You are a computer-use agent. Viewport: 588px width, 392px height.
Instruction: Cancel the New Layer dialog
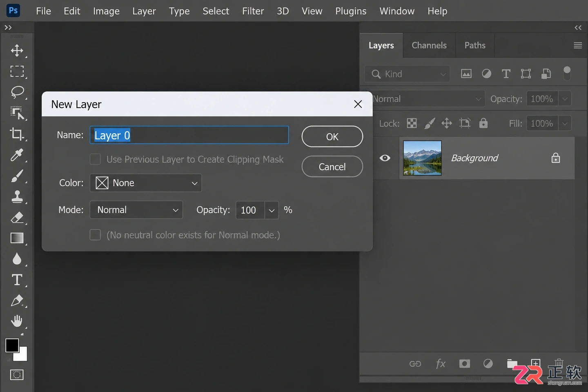point(332,167)
